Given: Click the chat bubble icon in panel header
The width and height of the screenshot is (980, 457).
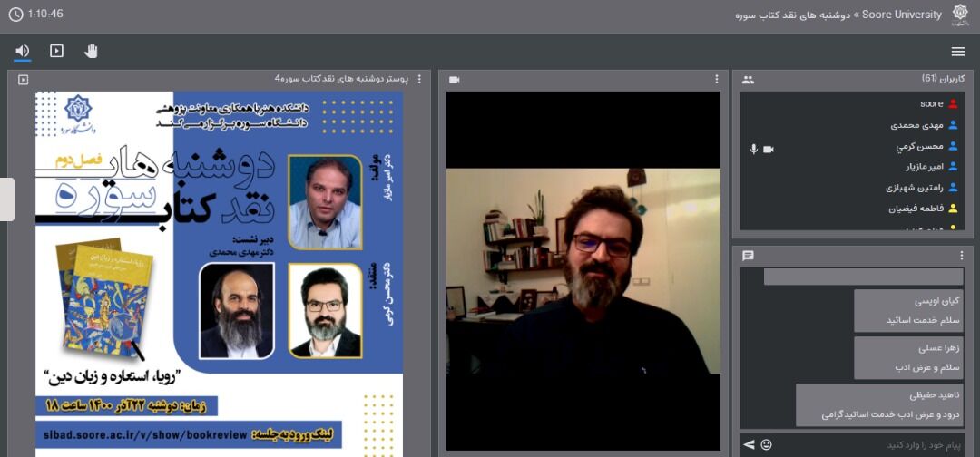Looking at the screenshot, I should pos(748,256).
